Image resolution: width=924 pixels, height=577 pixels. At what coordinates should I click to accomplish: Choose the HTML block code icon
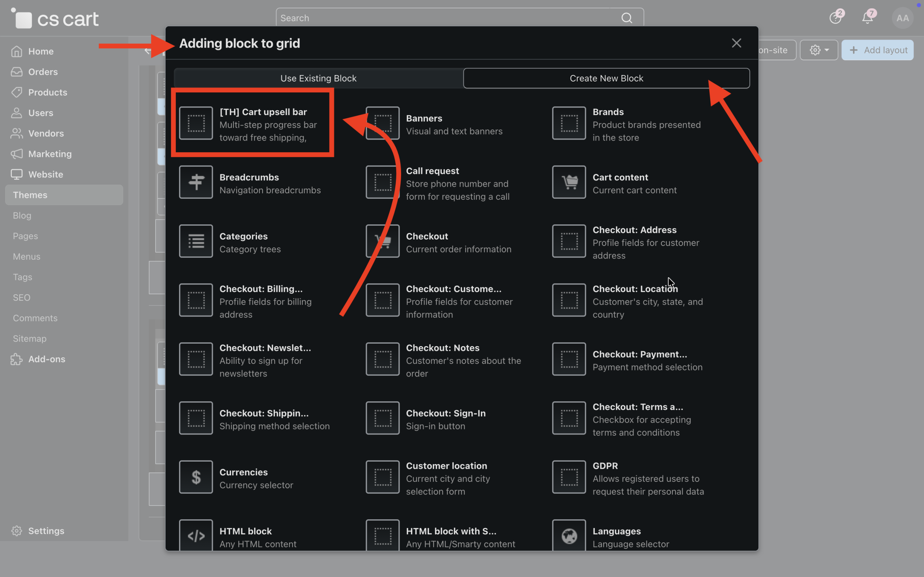coord(196,536)
